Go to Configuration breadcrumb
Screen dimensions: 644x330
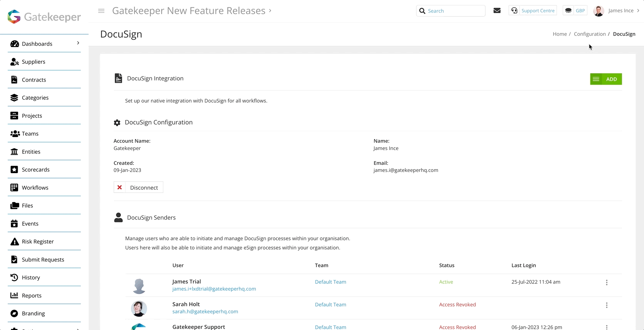(x=590, y=34)
